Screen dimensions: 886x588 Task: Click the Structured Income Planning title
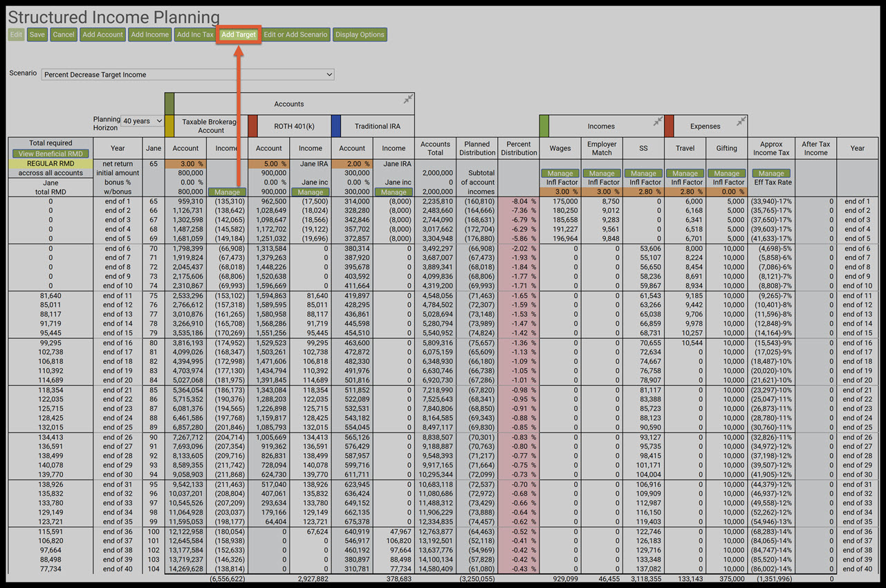point(113,17)
